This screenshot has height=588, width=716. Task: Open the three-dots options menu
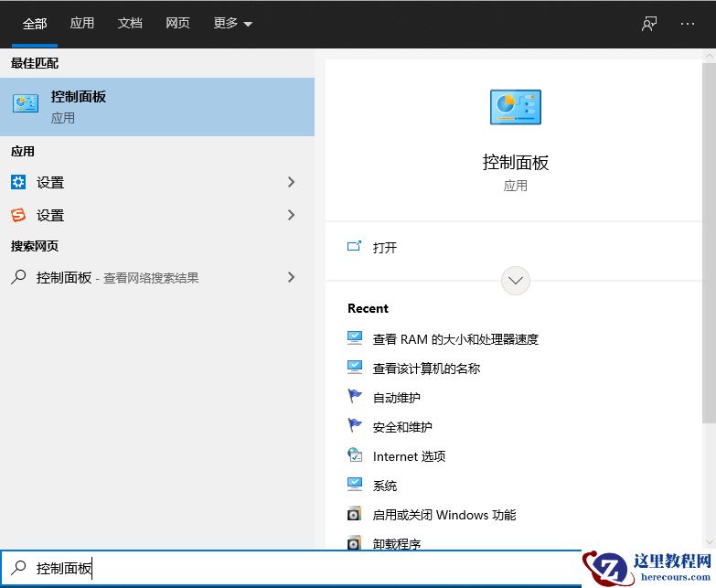coord(688,24)
